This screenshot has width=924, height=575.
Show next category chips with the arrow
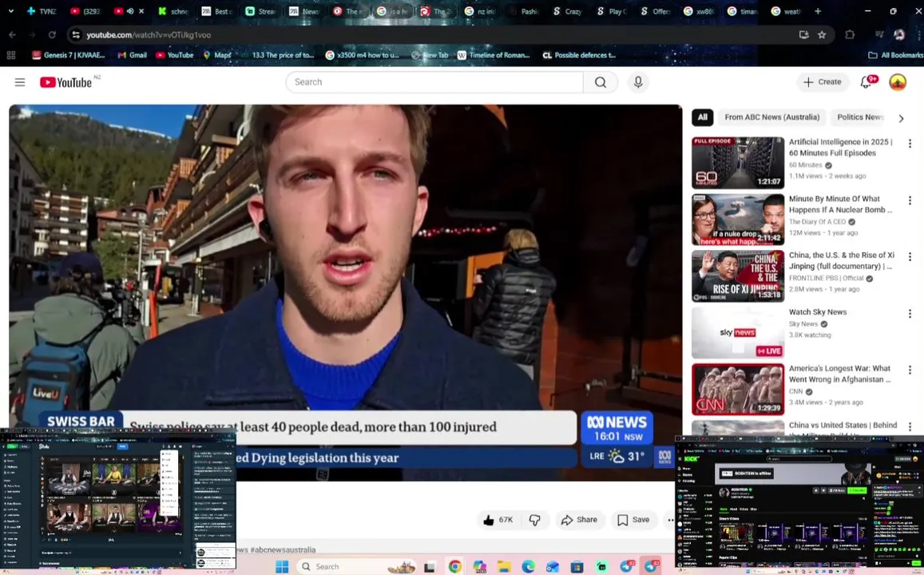(x=901, y=118)
